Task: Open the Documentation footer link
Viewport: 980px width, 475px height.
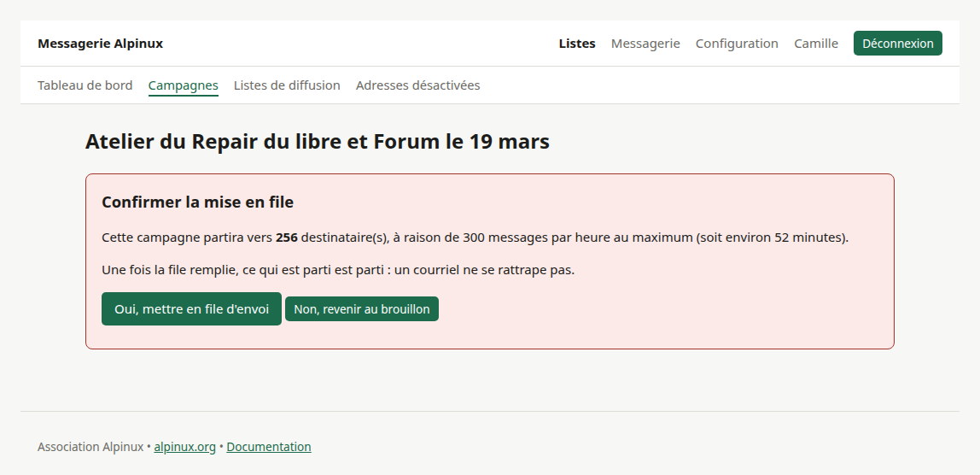Action: pyautogui.click(x=269, y=447)
